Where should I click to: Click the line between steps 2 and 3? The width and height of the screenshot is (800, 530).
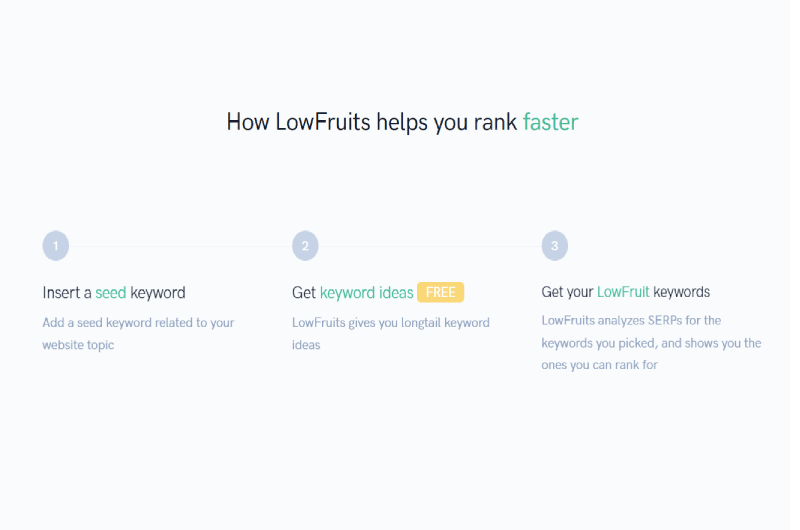click(x=430, y=246)
